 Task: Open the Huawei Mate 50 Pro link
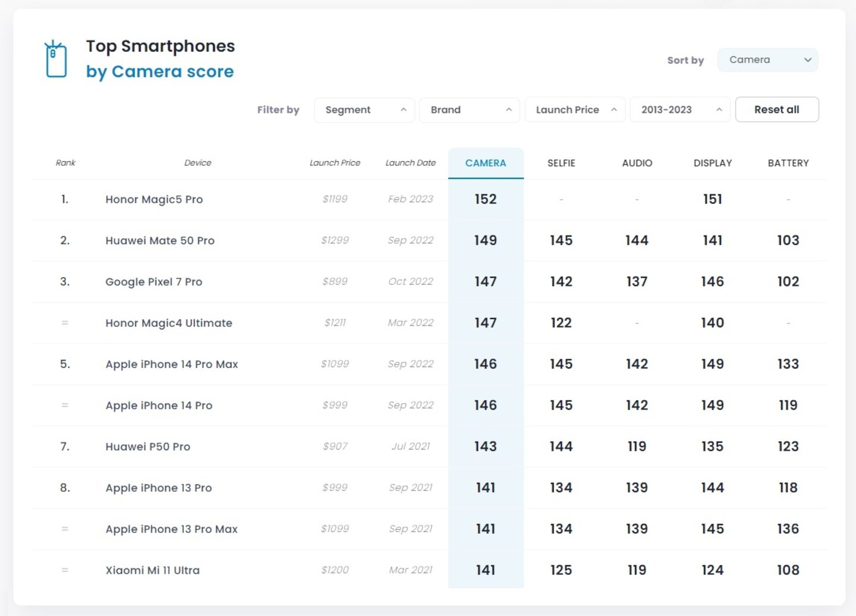(160, 241)
